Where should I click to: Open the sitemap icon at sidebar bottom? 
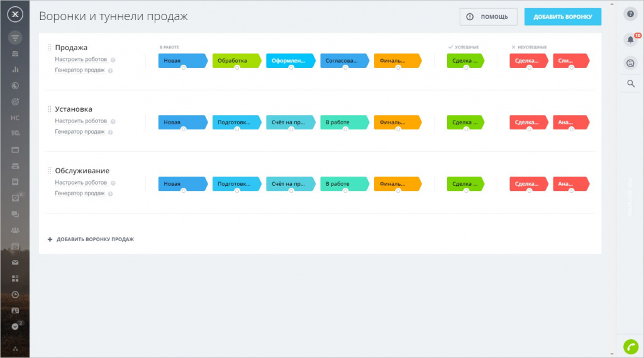click(15, 349)
